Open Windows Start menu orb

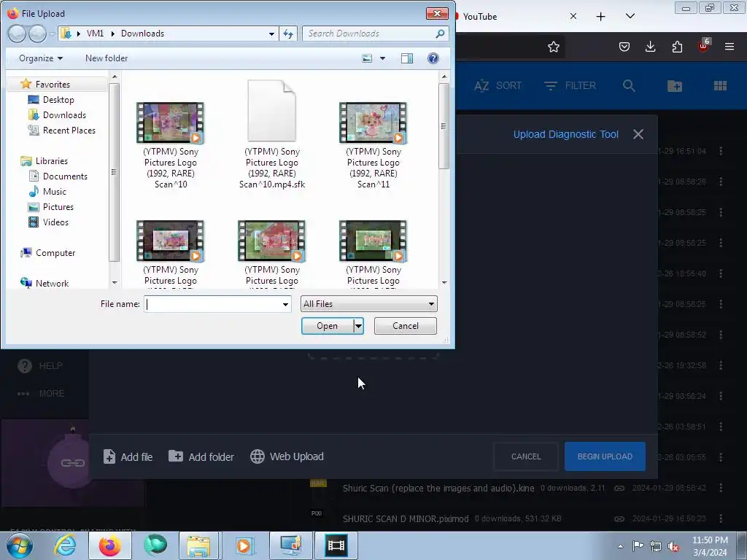point(19,545)
